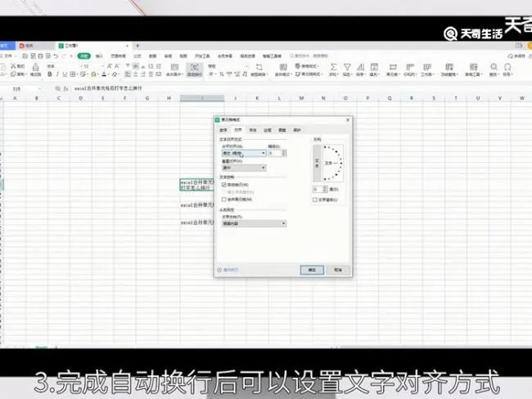
Task: Click the Undo arrow in quick toolbar
Action: tap(56, 56)
